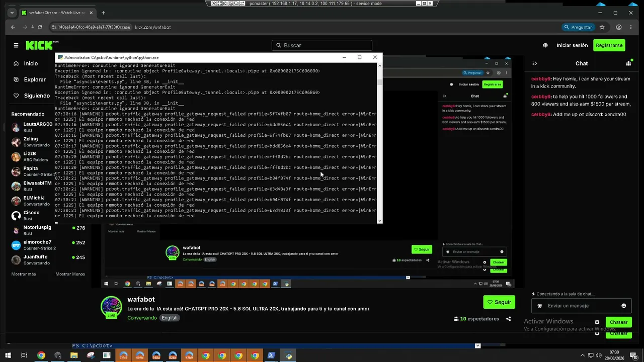Click Iniciar sesión
The height and width of the screenshot is (362, 644).
572,45
